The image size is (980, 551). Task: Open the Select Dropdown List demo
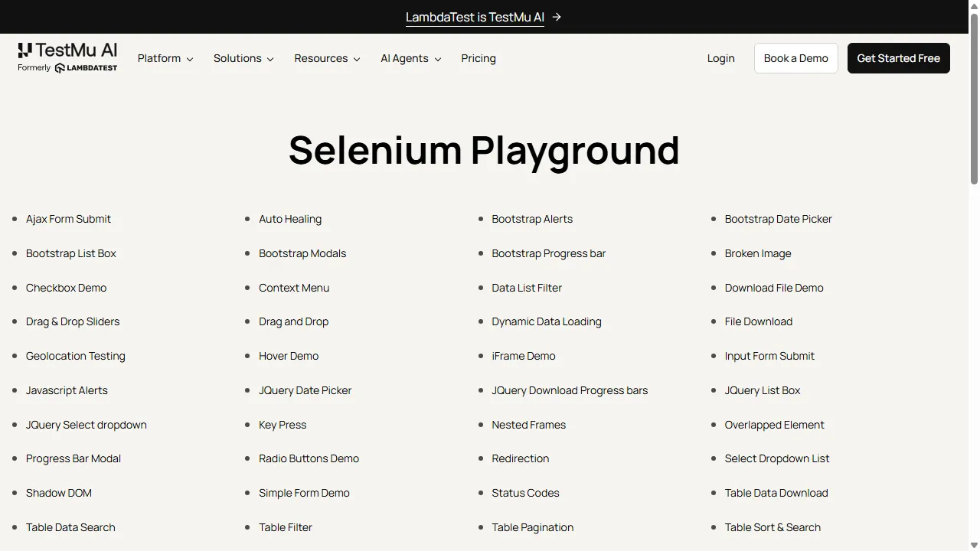click(x=777, y=458)
